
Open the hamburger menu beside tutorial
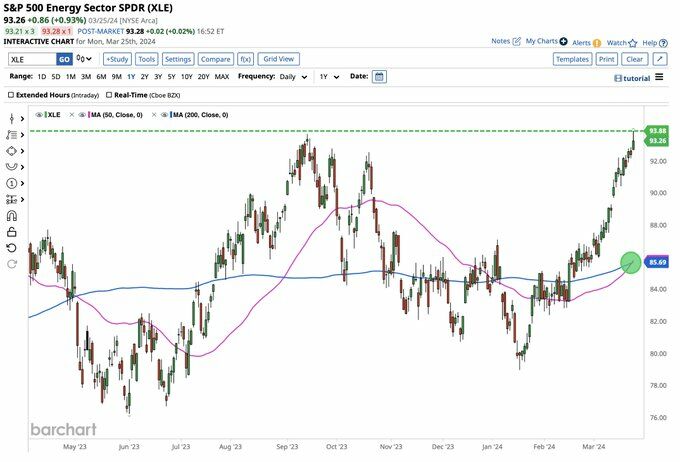click(x=659, y=77)
